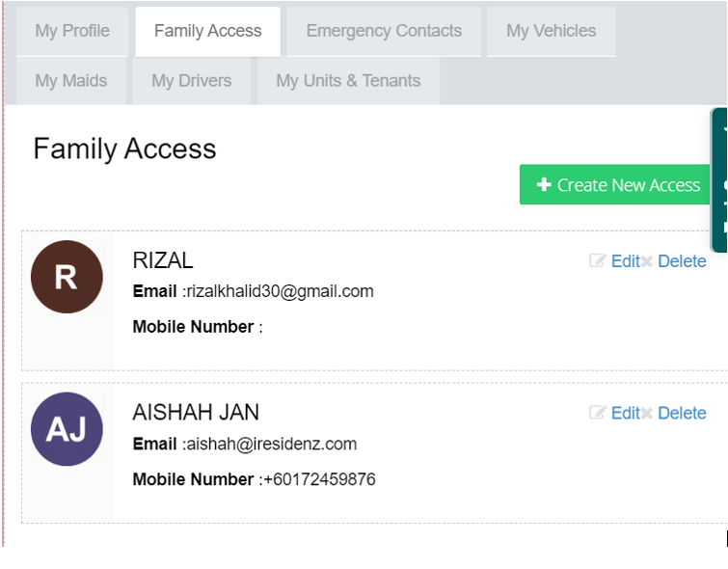This screenshot has width=728, height=569.
Task: Click the Delete link for RIZAL
Action: pos(682,261)
